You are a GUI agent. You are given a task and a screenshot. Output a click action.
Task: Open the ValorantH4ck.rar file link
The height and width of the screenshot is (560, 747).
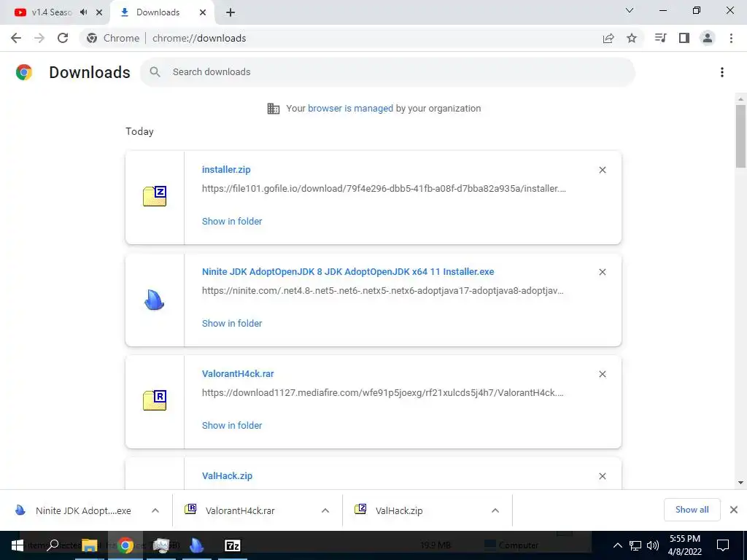point(238,374)
